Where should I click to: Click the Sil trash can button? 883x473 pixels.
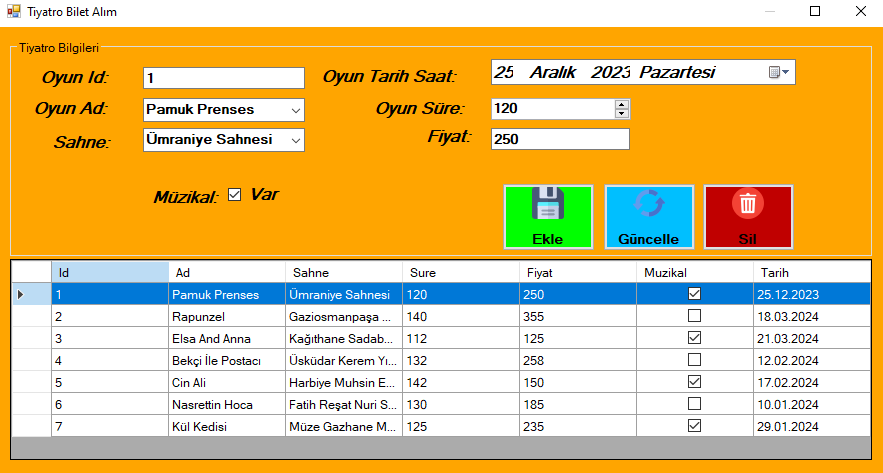pos(748,216)
